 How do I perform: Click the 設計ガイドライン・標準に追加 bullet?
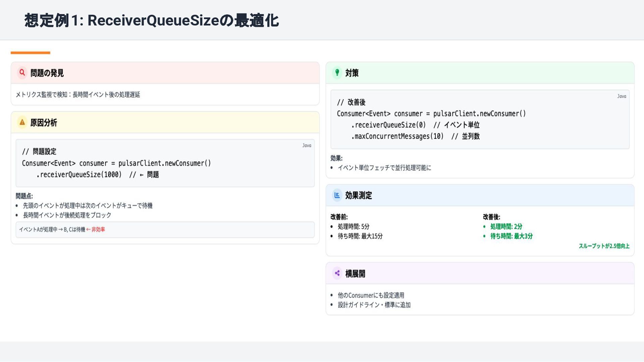click(374, 305)
